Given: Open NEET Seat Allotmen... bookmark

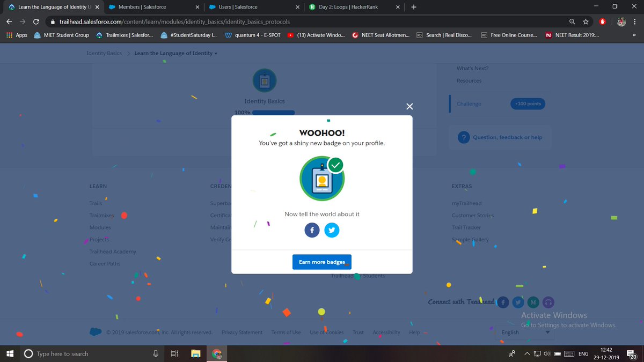Looking at the screenshot, I should 380,35.
